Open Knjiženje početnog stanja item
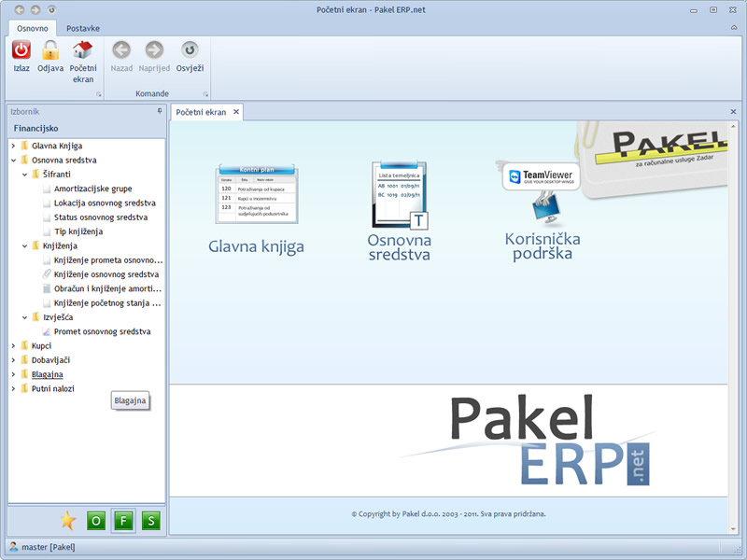The width and height of the screenshot is (747, 560). [107, 302]
